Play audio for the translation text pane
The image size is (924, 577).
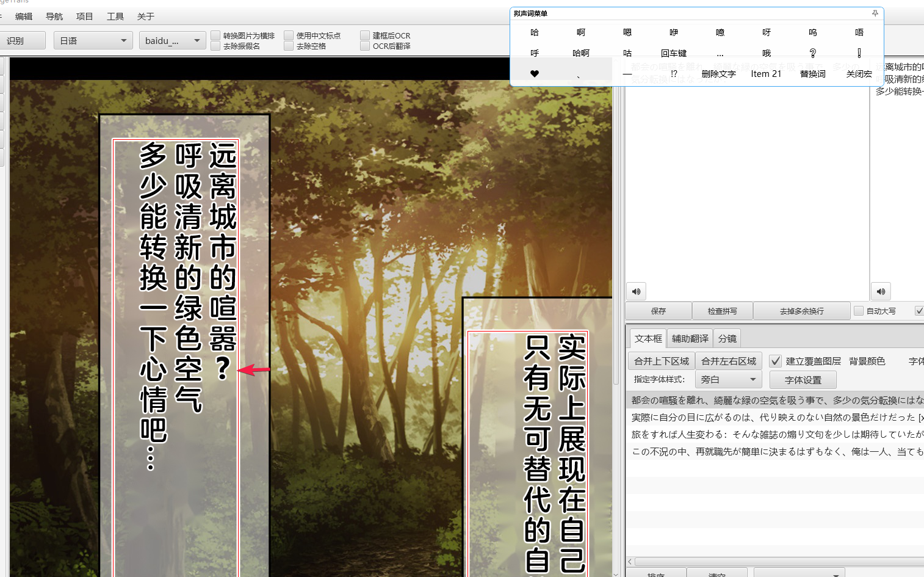pos(881,291)
